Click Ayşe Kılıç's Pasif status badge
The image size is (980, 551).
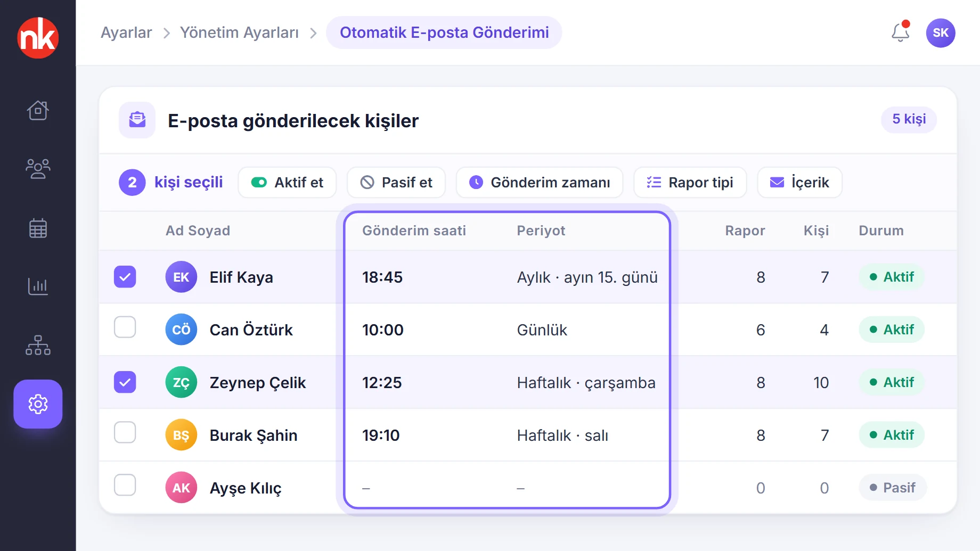click(x=893, y=488)
